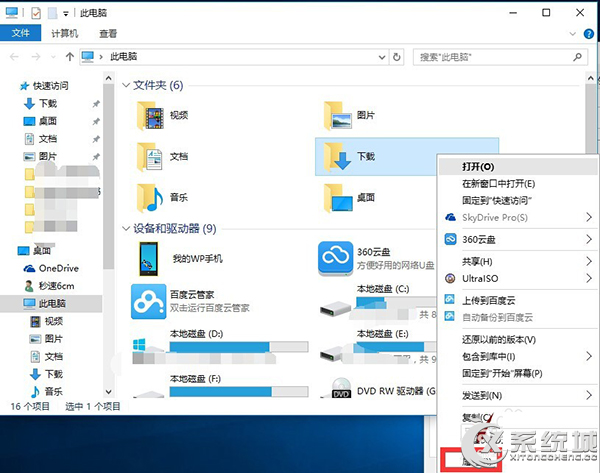Collapse the 文件夹 (6) group
The height and width of the screenshot is (473, 600).
126,85
